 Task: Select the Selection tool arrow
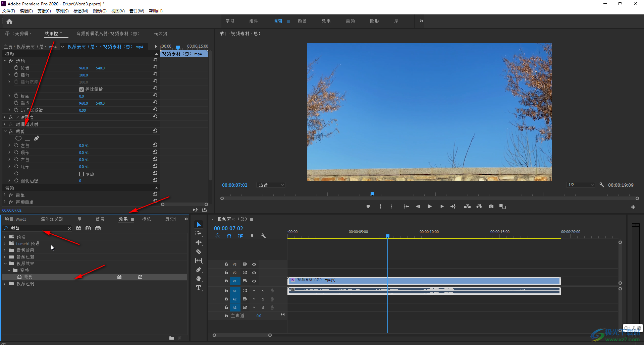[199, 225]
